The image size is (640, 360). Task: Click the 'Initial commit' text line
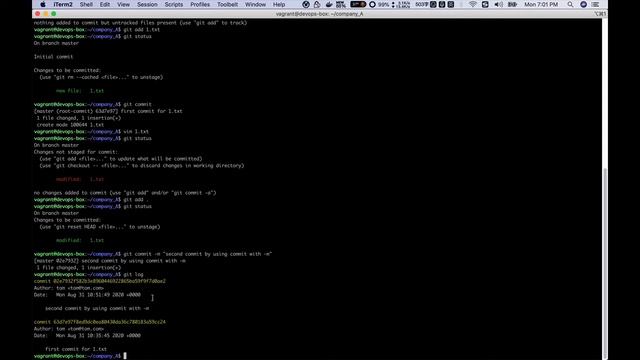(x=53, y=57)
